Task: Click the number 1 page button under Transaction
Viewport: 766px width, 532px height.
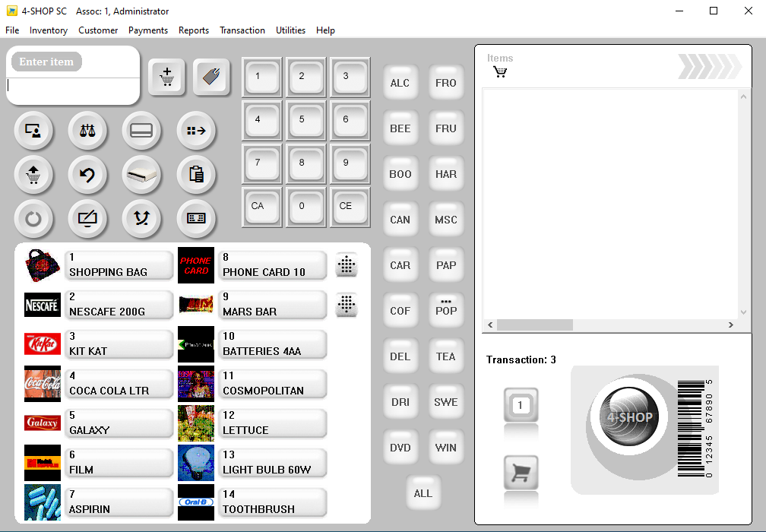Action: click(x=521, y=405)
